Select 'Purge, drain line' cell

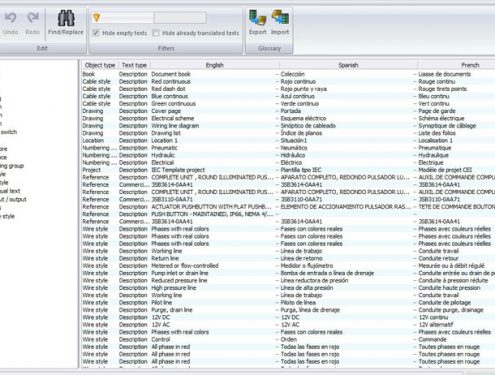(x=172, y=310)
